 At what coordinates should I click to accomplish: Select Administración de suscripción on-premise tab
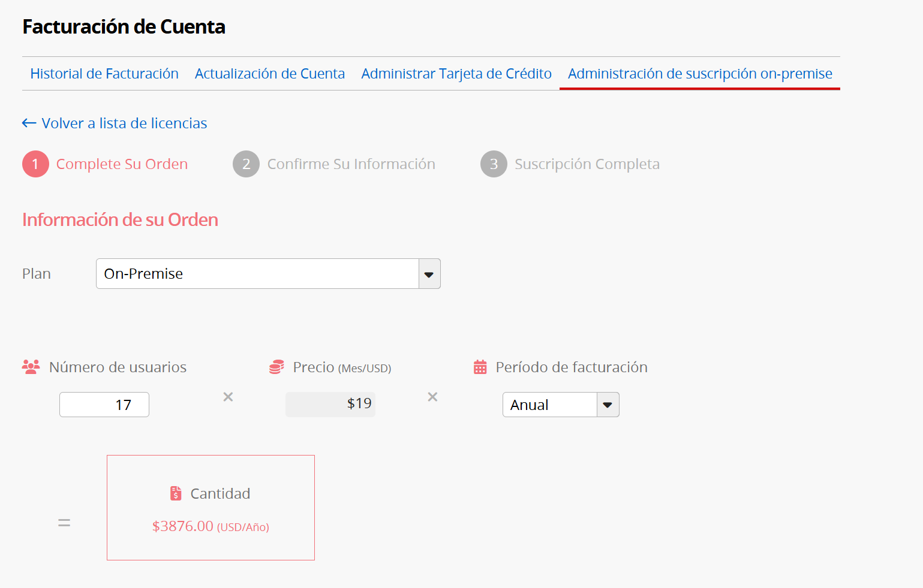click(x=700, y=74)
